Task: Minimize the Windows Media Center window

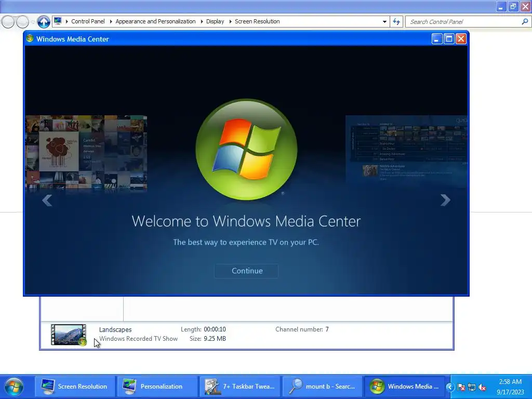Action: point(436,39)
